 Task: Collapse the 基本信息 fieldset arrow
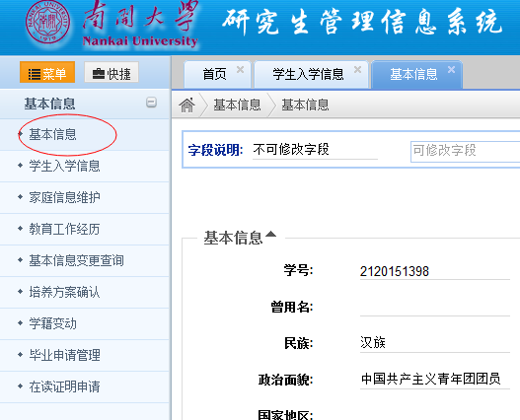[270, 234]
